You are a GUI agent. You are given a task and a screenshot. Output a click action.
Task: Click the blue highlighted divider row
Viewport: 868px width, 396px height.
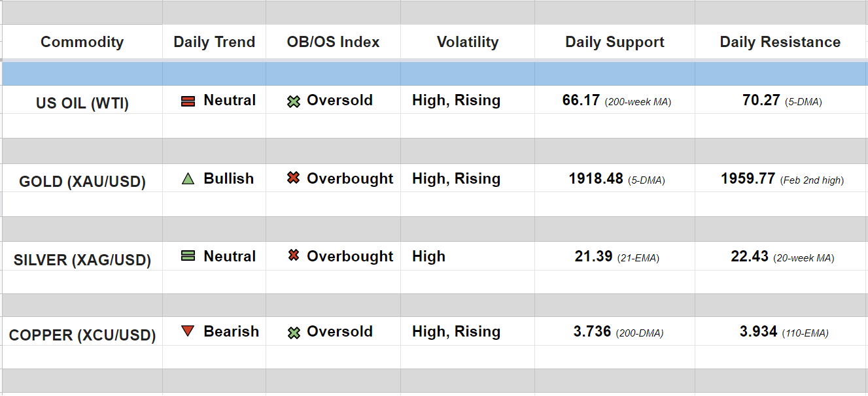tap(434, 74)
